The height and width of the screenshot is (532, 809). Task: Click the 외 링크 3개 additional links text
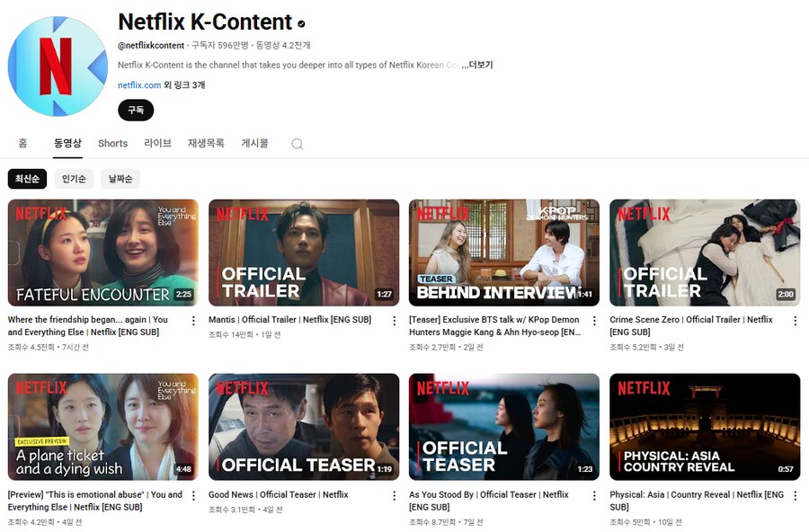(184, 85)
